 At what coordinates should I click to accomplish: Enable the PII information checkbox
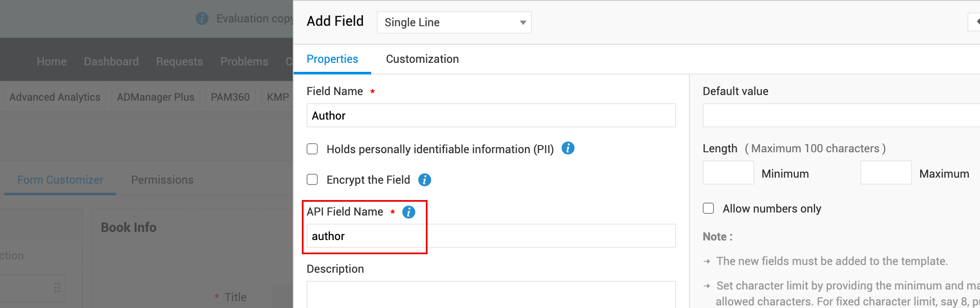312,149
